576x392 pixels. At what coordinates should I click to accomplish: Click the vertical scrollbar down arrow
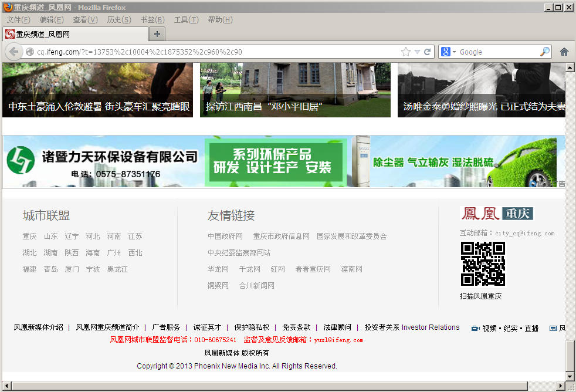coord(570,377)
